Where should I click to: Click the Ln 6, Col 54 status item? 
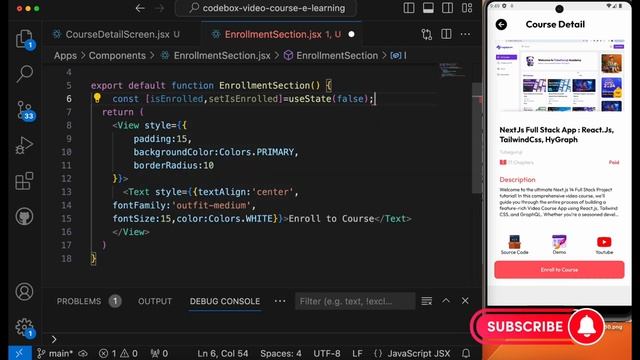pos(222,353)
